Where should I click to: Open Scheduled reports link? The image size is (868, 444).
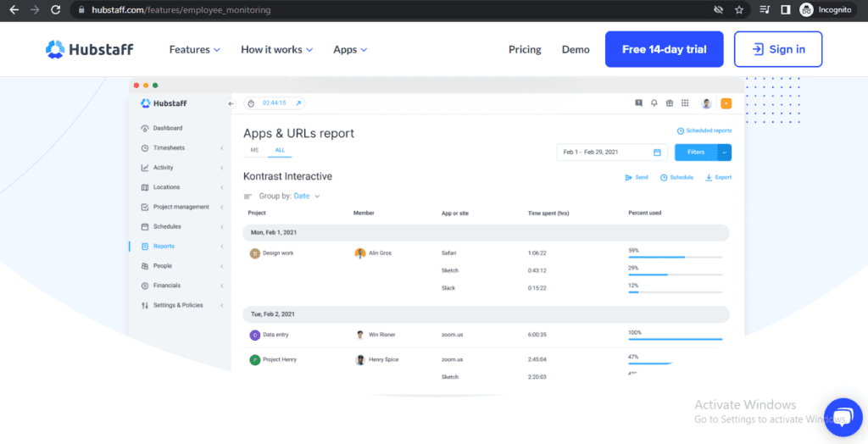(704, 130)
